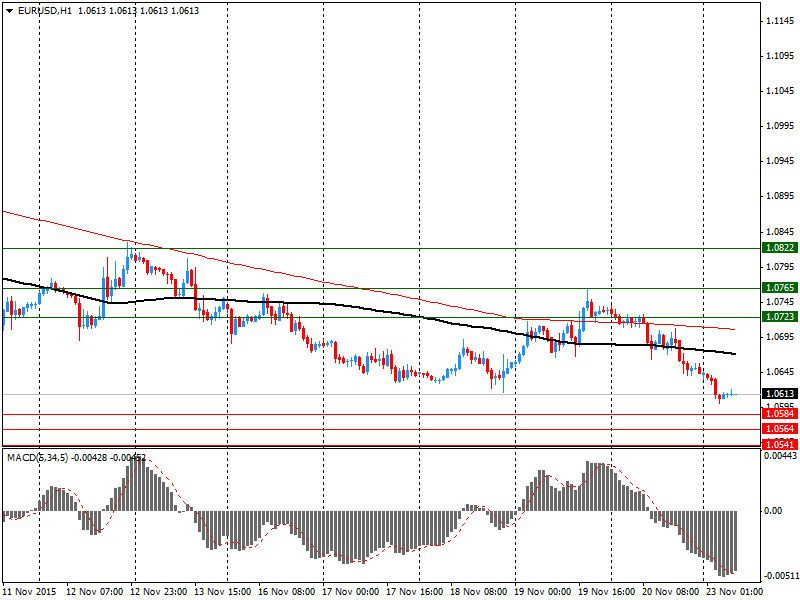Click the 1.0645 price scale value

pos(781,371)
